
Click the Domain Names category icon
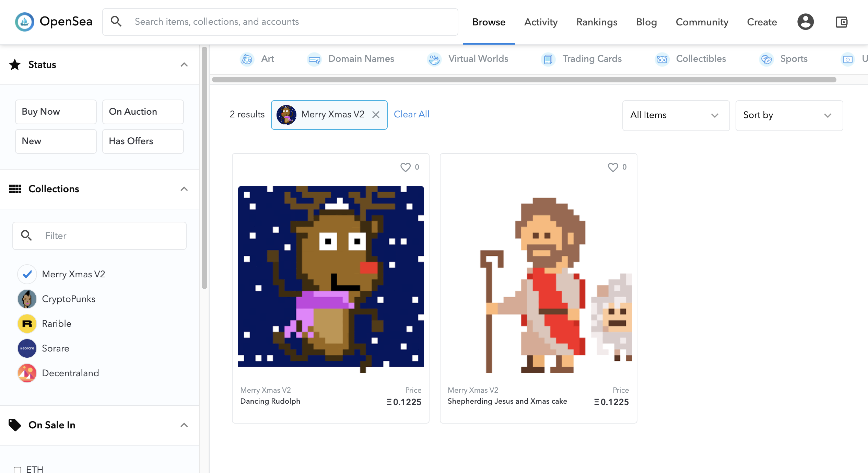tap(314, 59)
